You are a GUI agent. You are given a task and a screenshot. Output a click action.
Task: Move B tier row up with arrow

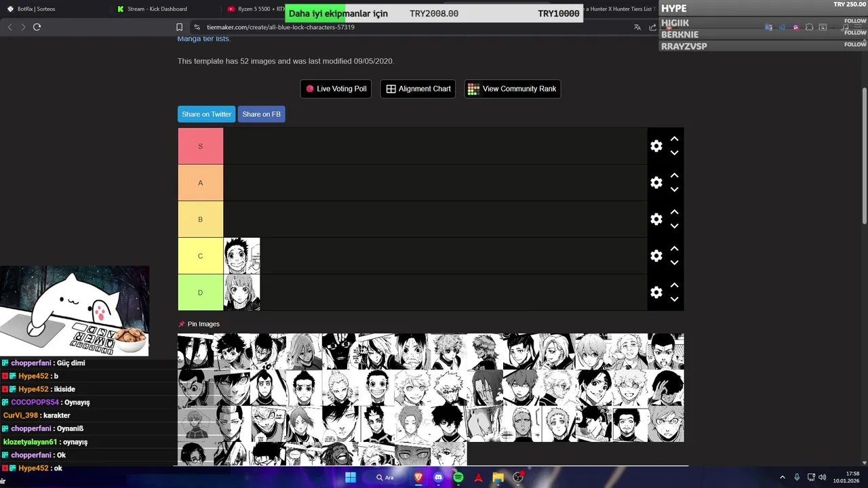coord(674,211)
